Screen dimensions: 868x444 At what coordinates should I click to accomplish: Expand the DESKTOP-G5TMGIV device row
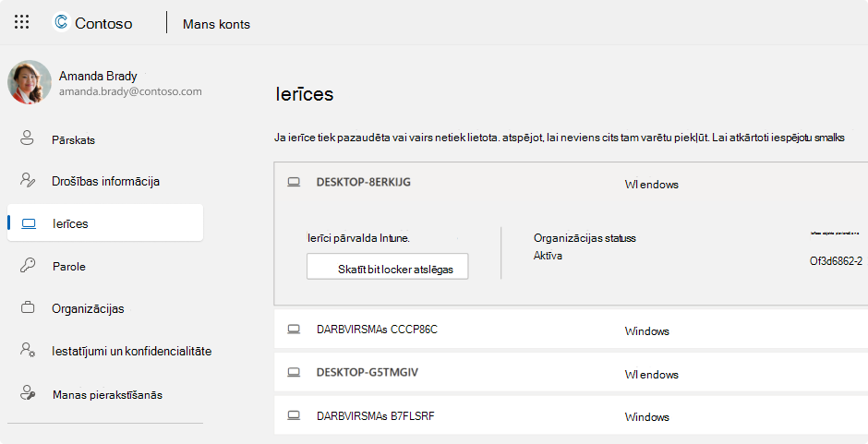coord(571,372)
